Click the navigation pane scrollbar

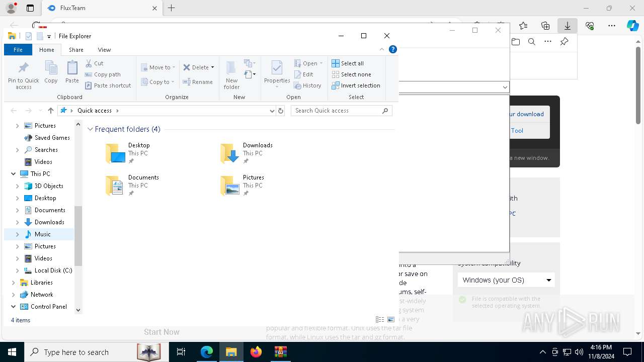point(78,235)
